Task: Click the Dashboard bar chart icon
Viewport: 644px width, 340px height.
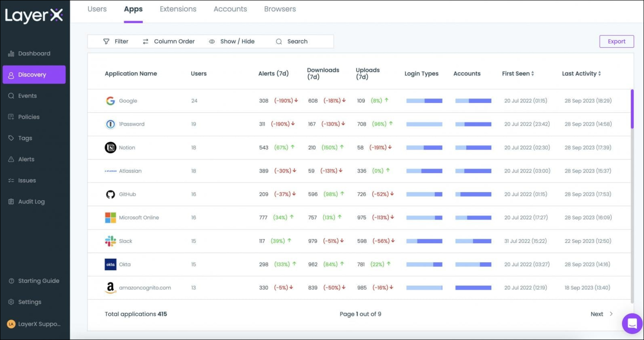Action: [x=11, y=53]
